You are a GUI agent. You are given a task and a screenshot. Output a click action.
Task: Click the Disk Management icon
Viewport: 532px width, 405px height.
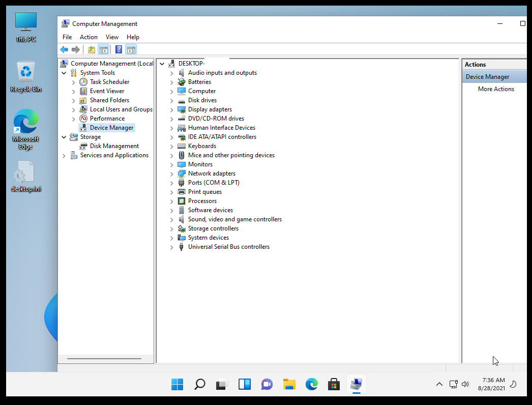click(x=83, y=146)
